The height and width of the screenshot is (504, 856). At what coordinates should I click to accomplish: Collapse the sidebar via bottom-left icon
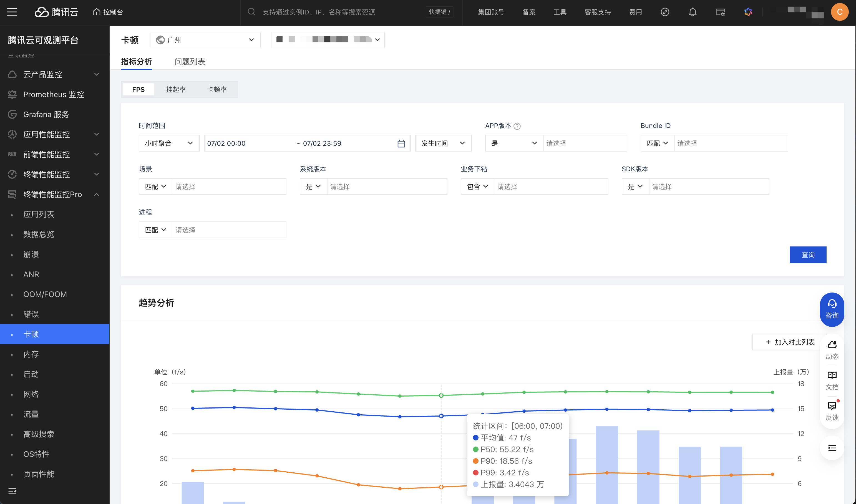click(12, 491)
